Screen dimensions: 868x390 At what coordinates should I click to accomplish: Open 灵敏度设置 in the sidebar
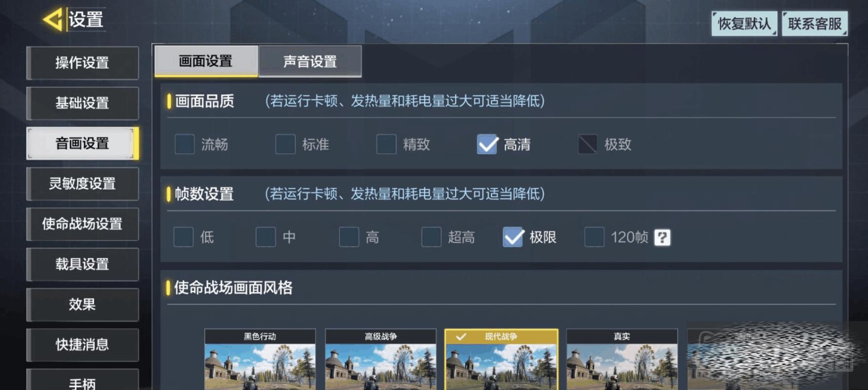[x=82, y=184]
